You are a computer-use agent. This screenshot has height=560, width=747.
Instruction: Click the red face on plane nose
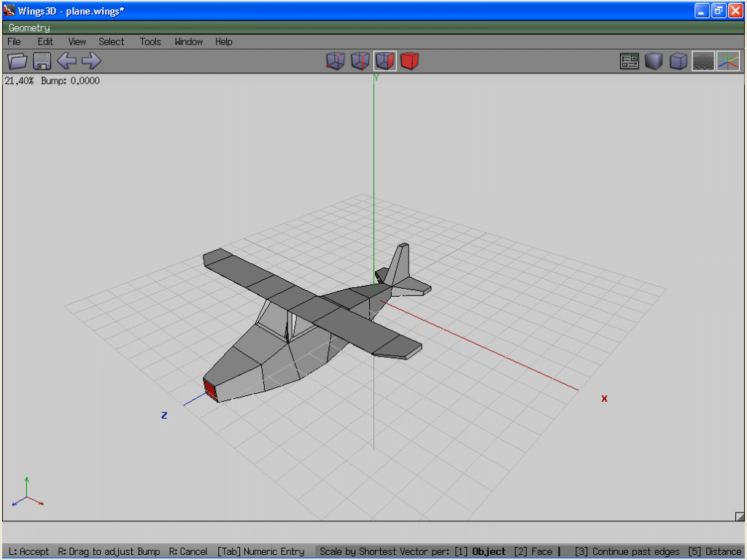point(211,389)
